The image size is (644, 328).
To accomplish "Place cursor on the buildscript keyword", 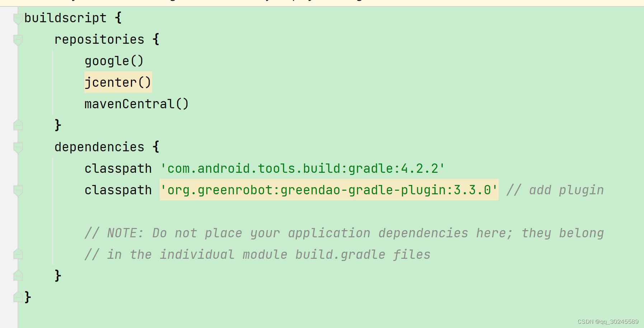I will click(65, 18).
